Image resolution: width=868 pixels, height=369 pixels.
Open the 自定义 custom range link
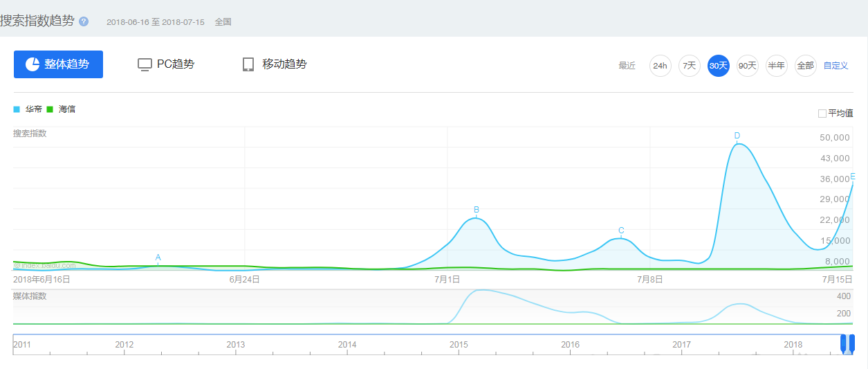tap(835, 66)
